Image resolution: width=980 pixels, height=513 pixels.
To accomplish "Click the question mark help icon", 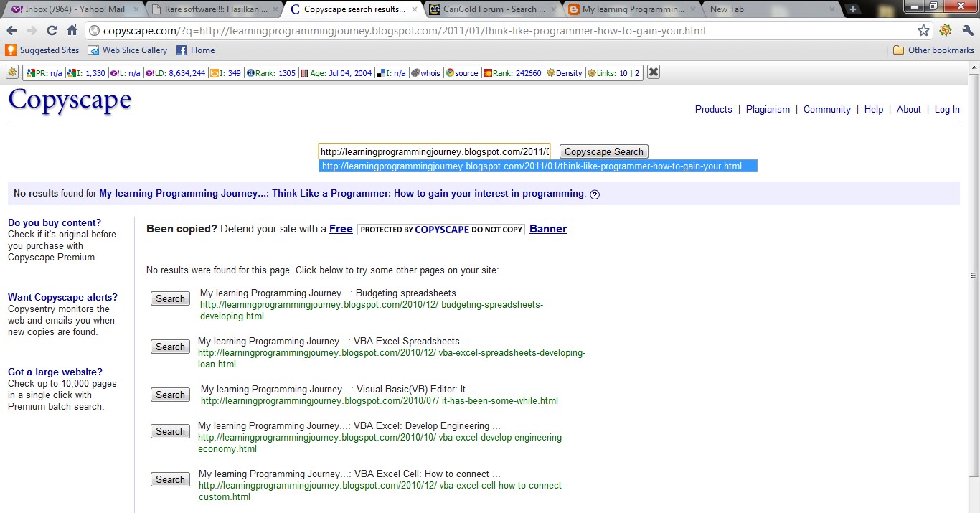I will 595,194.
